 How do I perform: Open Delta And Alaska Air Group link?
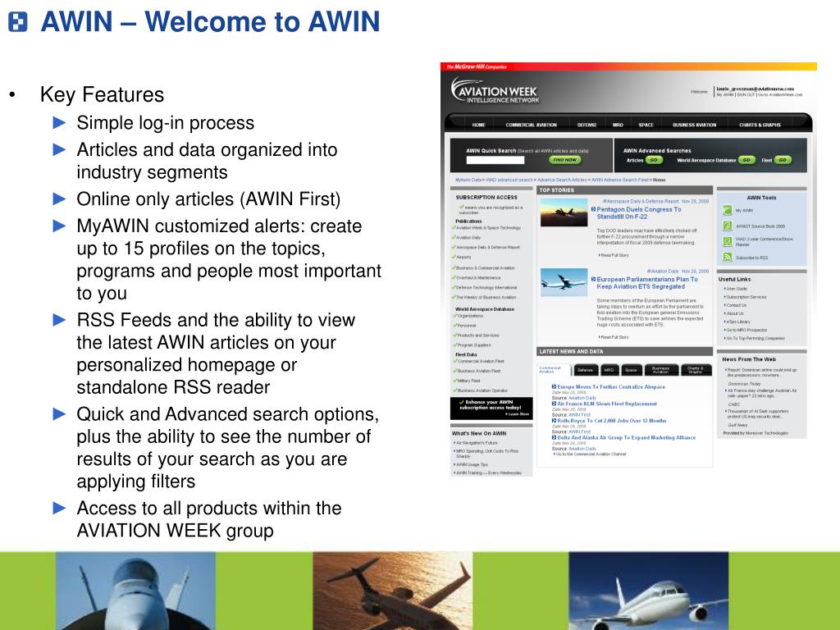626,437
